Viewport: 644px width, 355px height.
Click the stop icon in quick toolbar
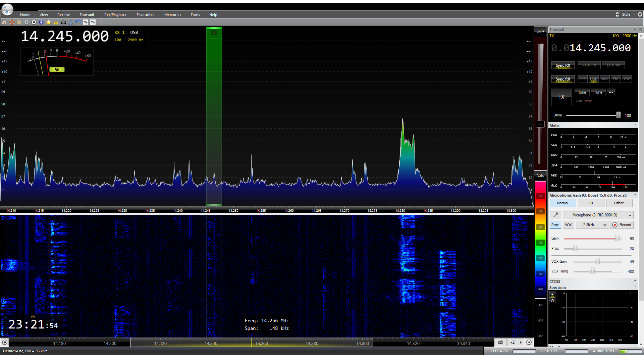tap(34, 22)
